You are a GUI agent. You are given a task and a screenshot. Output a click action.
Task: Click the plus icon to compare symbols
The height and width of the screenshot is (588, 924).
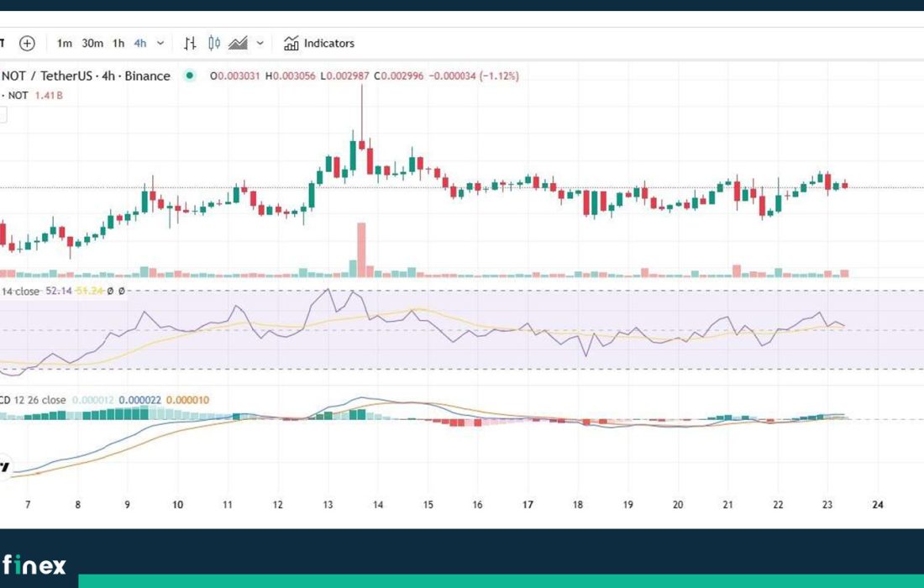[27, 43]
